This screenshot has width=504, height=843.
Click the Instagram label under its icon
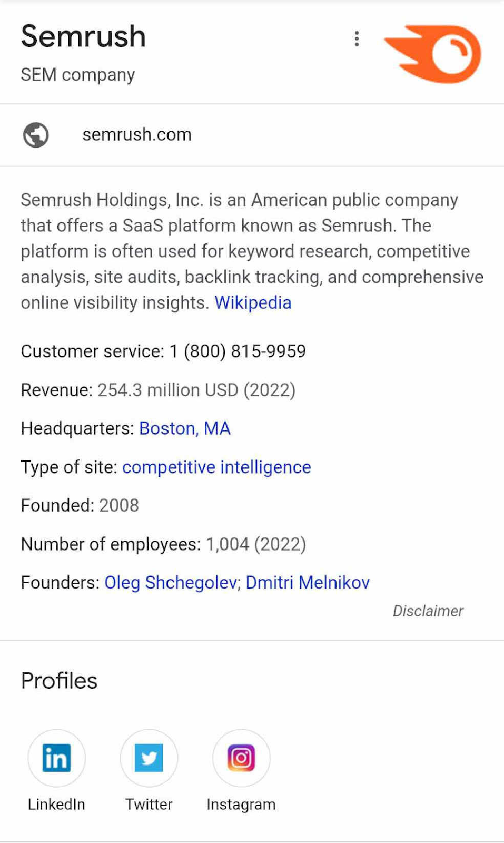coord(241,805)
